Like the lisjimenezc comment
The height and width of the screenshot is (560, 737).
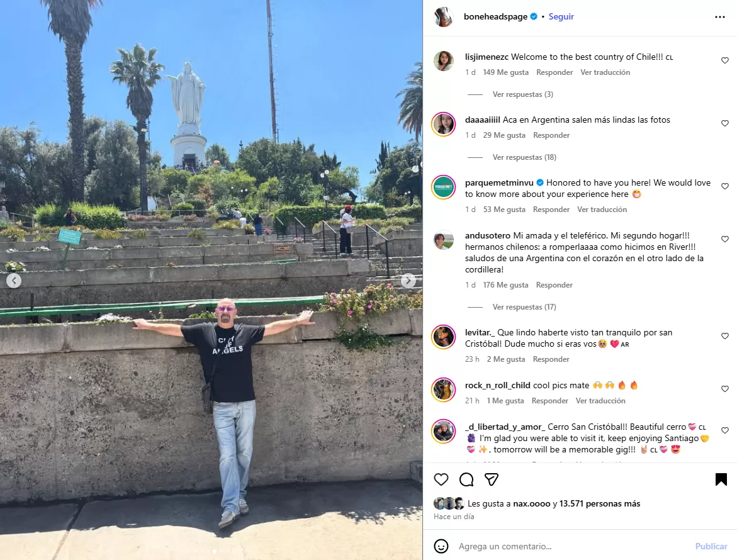tap(725, 60)
